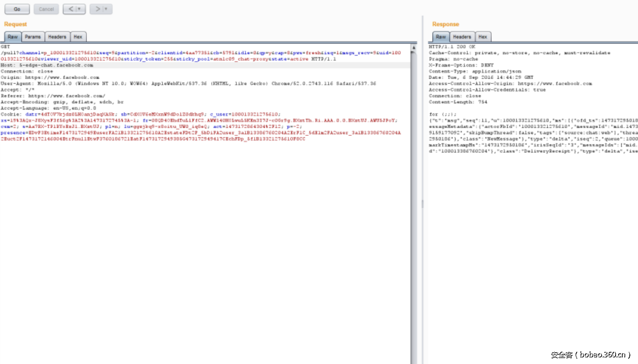The width and height of the screenshot is (638, 364).
Task: Open the forward history dropdown arrow
Action: 106,9
